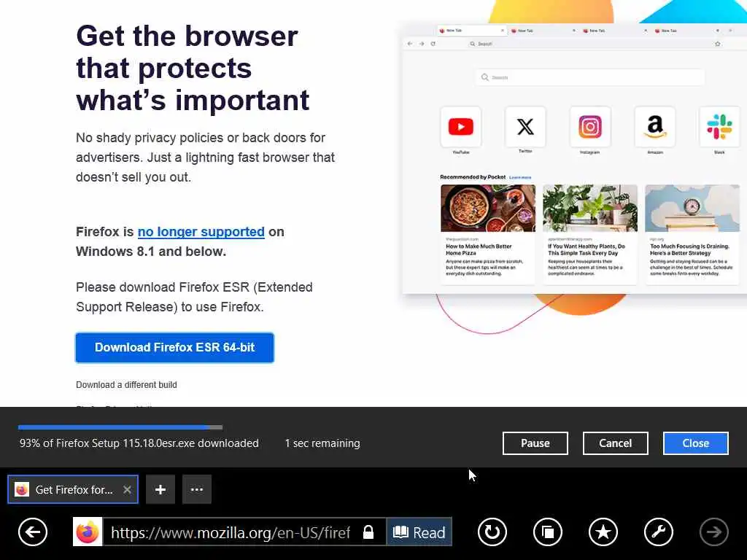
Task: Cancel the Firefox Setup download
Action: pyautogui.click(x=616, y=443)
